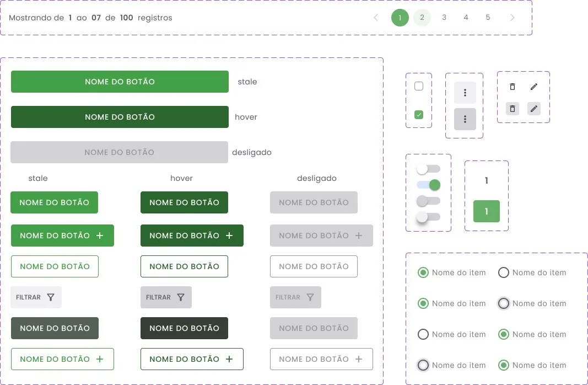Screen dimensions: 588x385
Task: Click the pencil edit icon without background
Action: click(534, 87)
